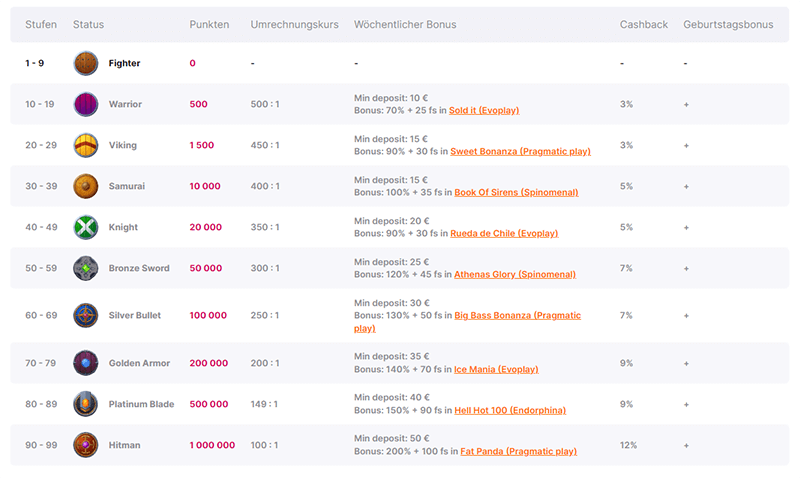Open Ice Mania (Evoplay) link
Viewport: 800px width, 479px height.
click(x=496, y=370)
